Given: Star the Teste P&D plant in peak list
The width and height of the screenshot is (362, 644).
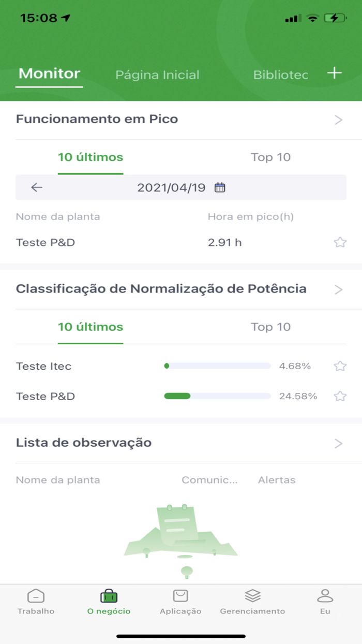Looking at the screenshot, I should tap(340, 242).
